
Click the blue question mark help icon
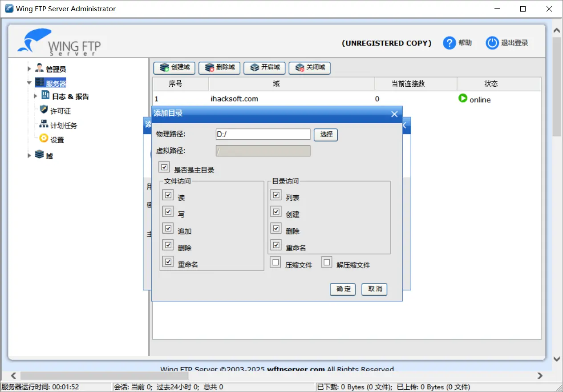coord(450,43)
